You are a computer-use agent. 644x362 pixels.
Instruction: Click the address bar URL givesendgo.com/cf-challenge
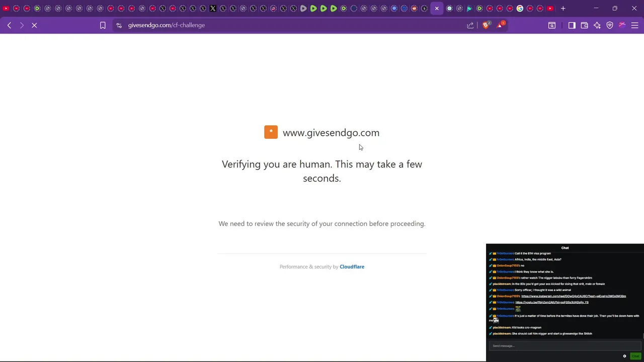coord(166,25)
